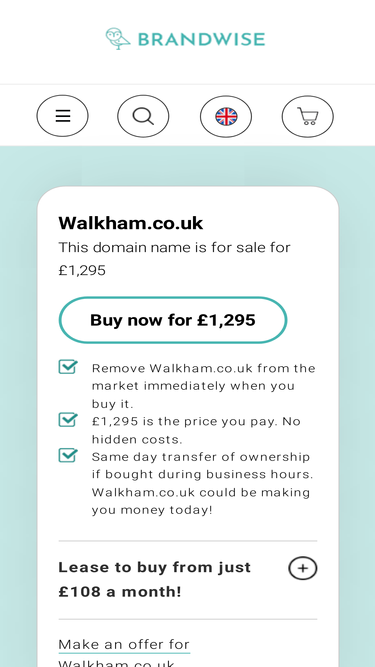Image resolution: width=375 pixels, height=667 pixels.
Task: Click checkmark next to Remove Walkham.co.uk
Action: (x=68, y=367)
